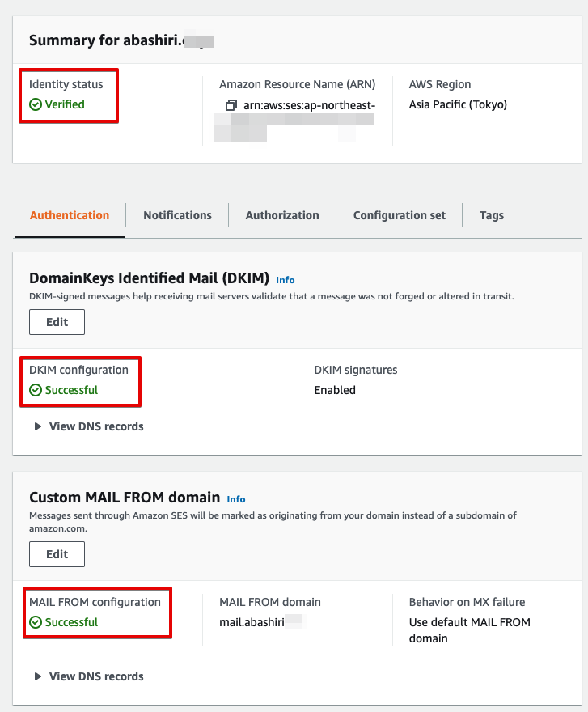Open the Authorization tab

[281, 215]
